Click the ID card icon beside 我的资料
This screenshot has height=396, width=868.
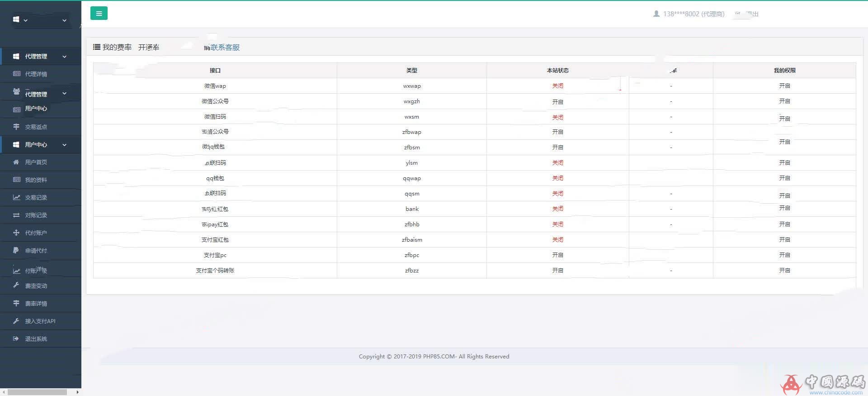[16, 180]
